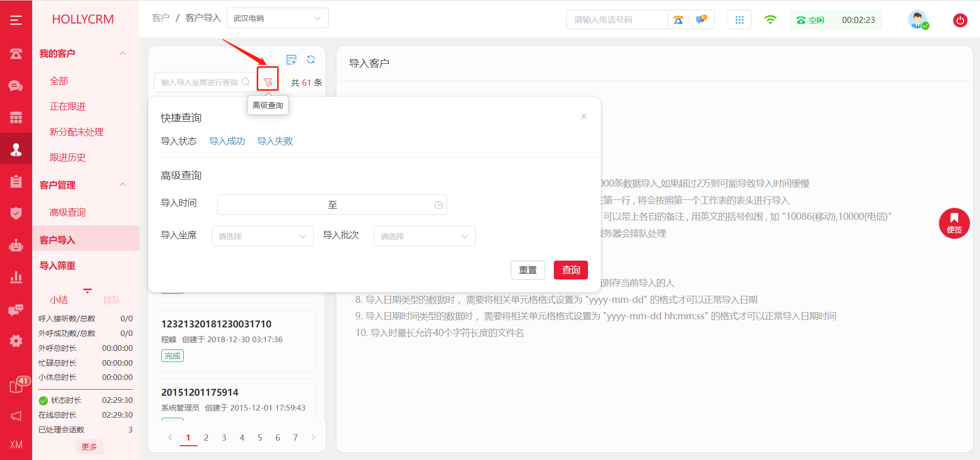Click the HOLLYCRM logo
This screenshot has height=460, width=980.
click(x=83, y=19)
